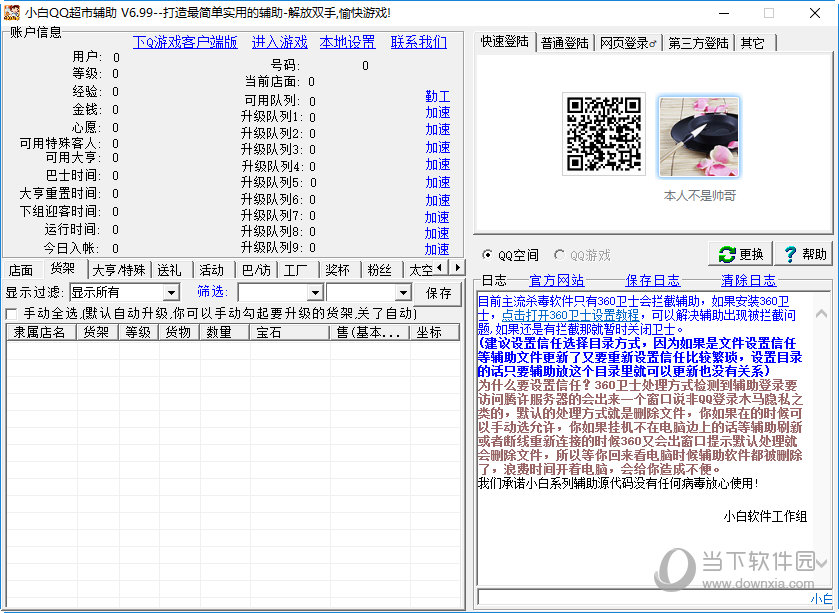Select the 快速登陆 login tab
The image size is (839, 613).
505,41
